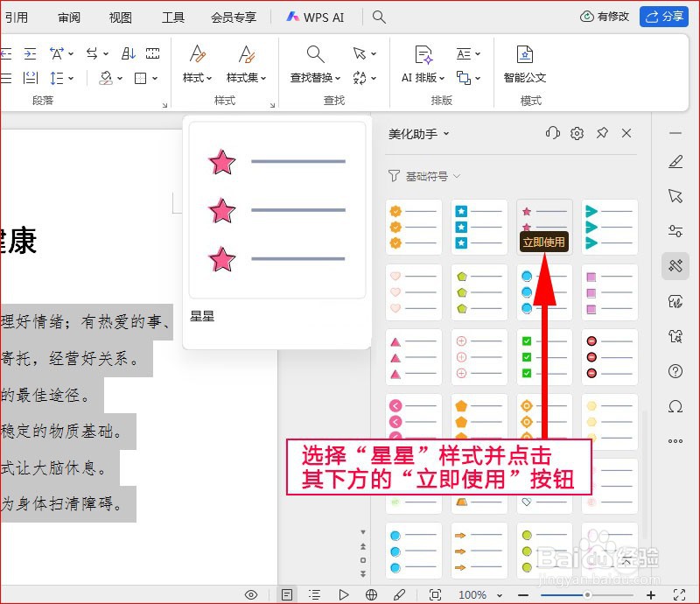Open the 样式 styles dropdown
The width and height of the screenshot is (700, 604).
(x=196, y=77)
